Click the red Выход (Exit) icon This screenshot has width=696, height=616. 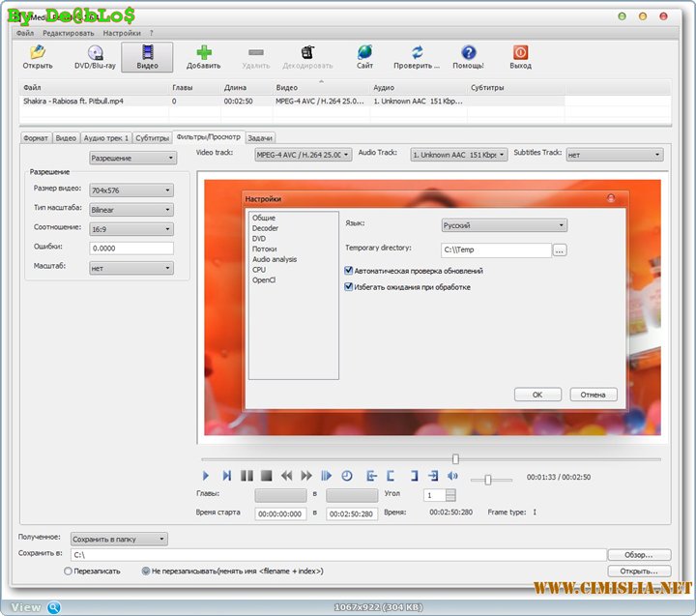520,54
